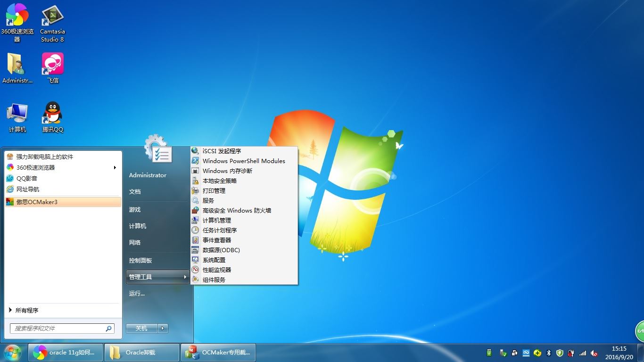This screenshot has width=644, height=362.
Task: Open the 飞信 desktop shortcut
Action: pos(52,68)
